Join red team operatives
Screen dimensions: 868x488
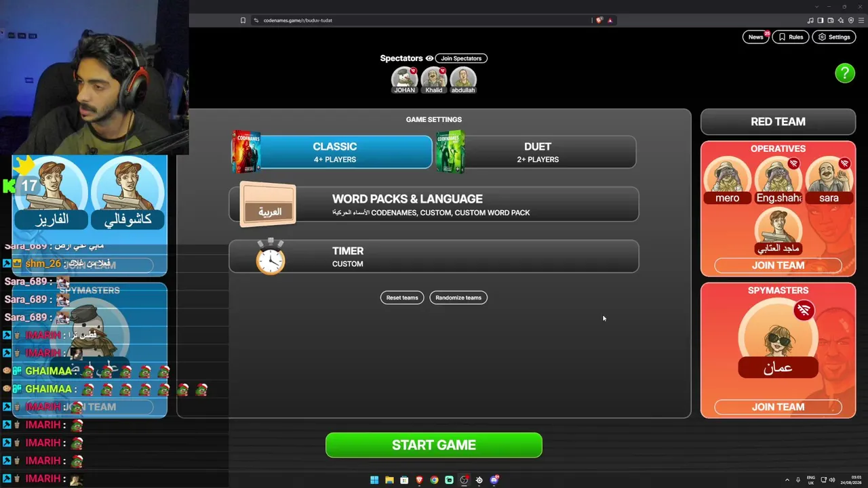pyautogui.click(x=778, y=266)
